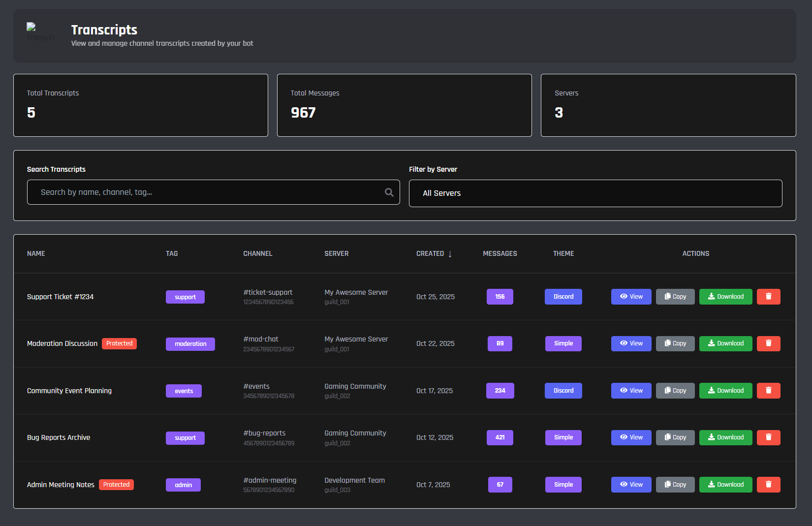The image size is (812, 526).
Task: Click trash icon for Moderation Discussion
Action: tap(768, 343)
